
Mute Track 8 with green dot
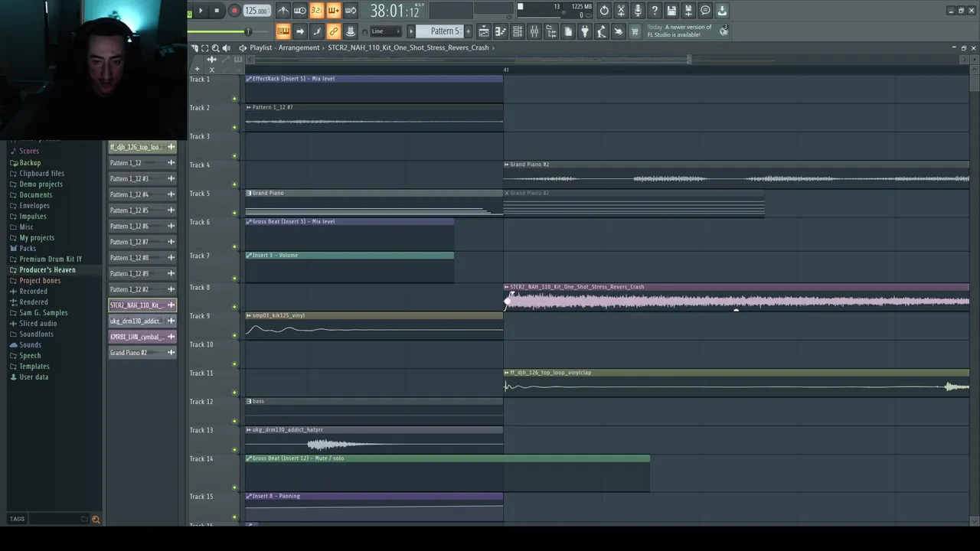tap(235, 307)
